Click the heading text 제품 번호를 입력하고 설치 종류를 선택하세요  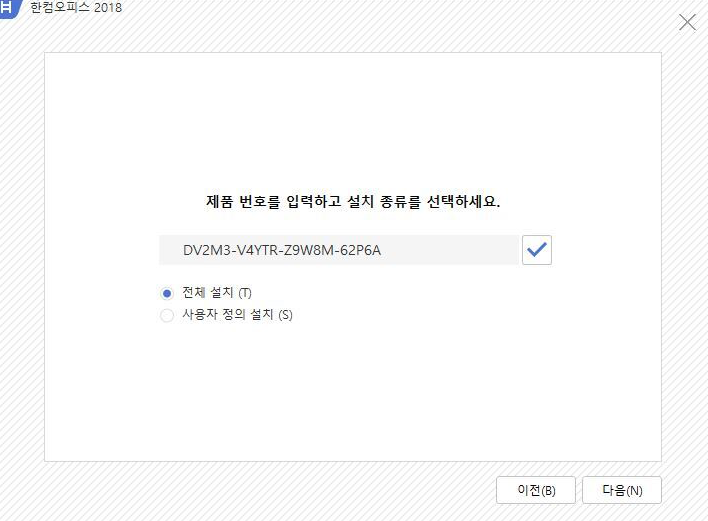click(353, 201)
